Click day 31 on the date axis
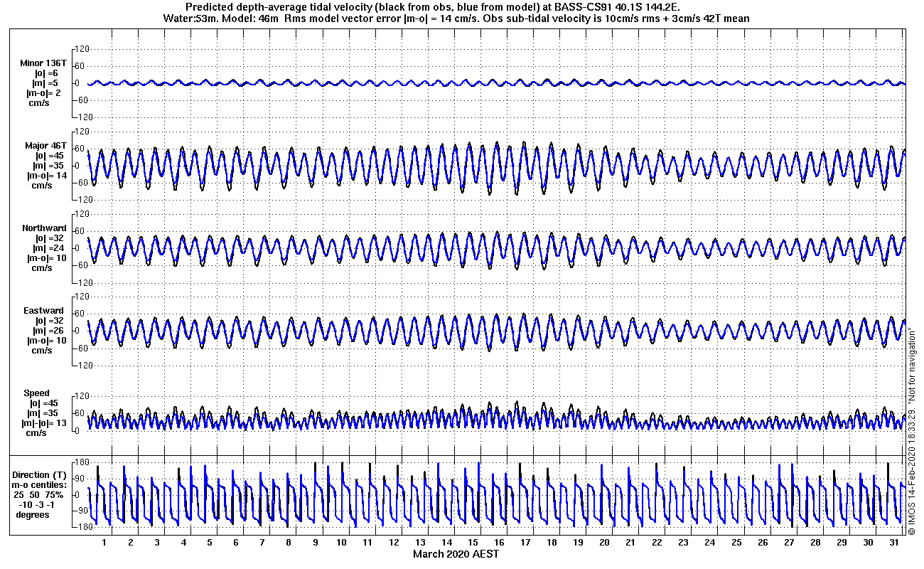Image resolution: width=924 pixels, height=569 pixels. pos(894,542)
